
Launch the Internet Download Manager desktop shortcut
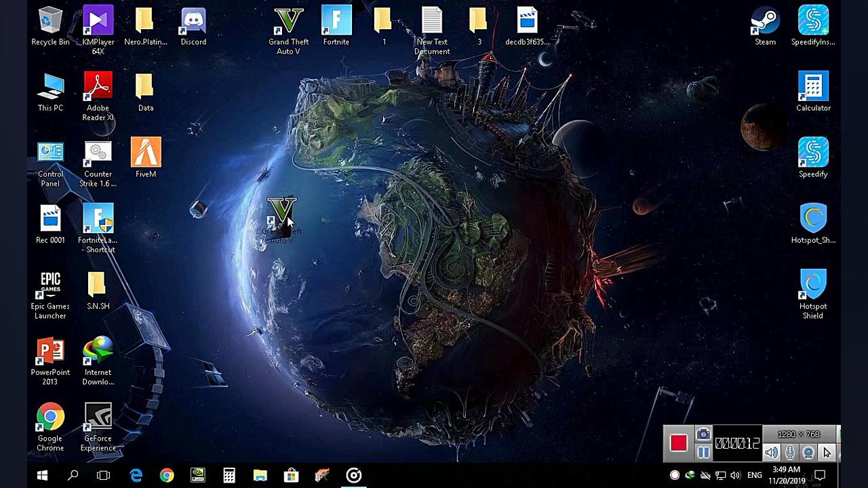[98, 361]
